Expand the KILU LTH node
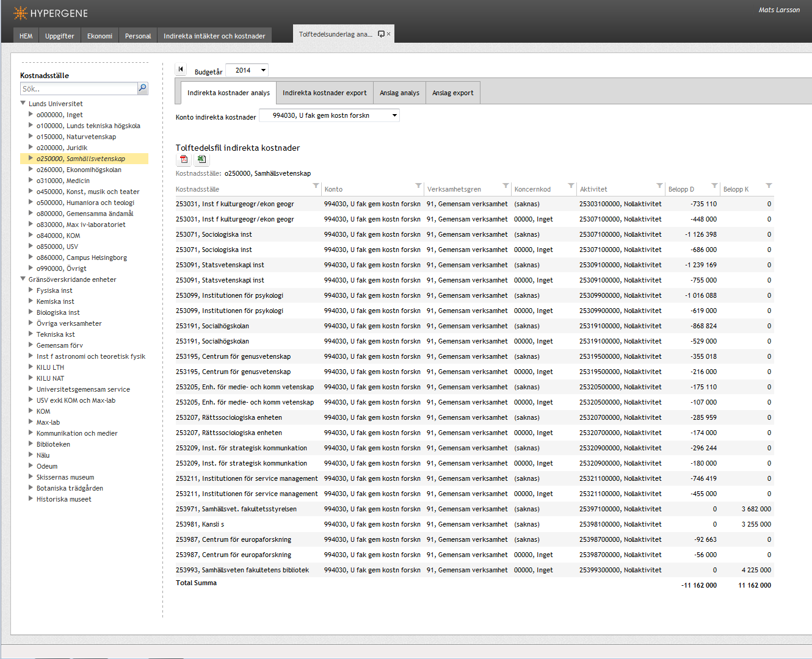812x659 pixels. coord(31,367)
